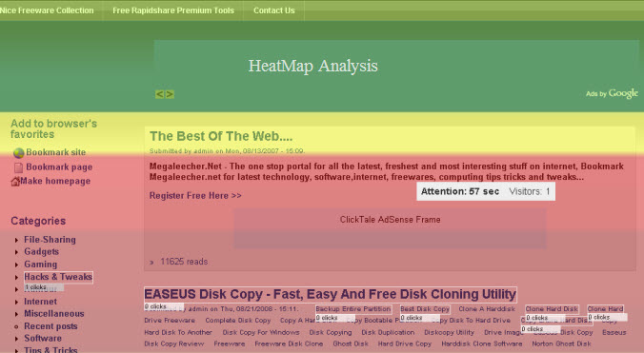Expand the File-Sharing category arrow
This screenshot has width=644, height=353.
(16, 241)
